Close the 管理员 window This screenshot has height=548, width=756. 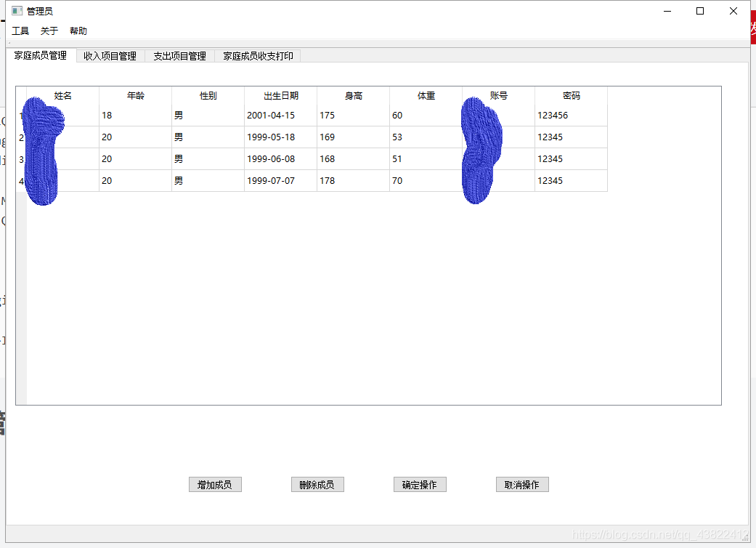pos(733,11)
